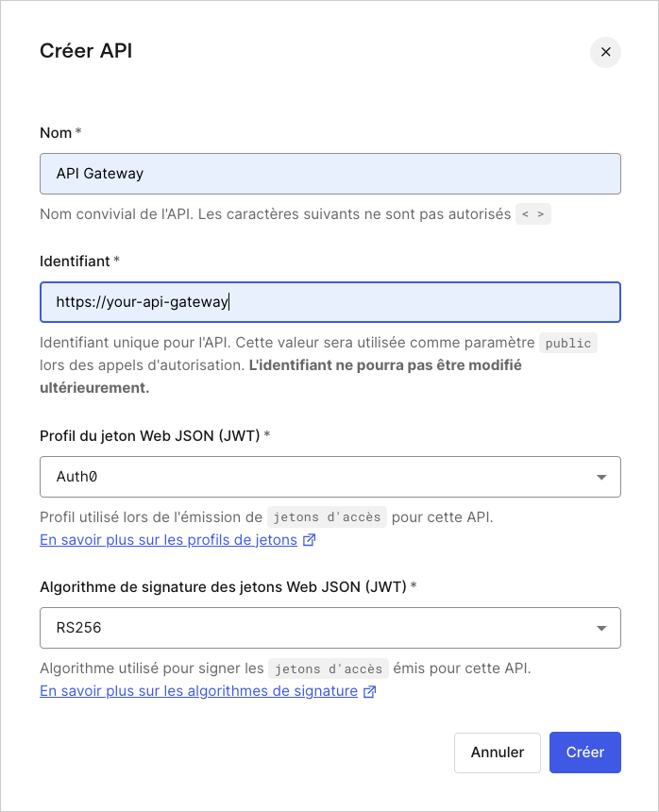Select the Identifiant URL input field

coord(329,302)
